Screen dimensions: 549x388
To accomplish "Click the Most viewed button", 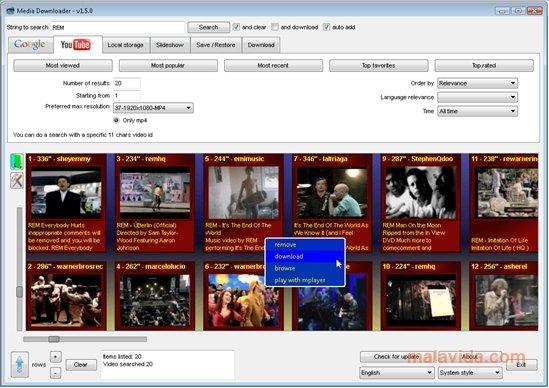I will [x=63, y=65].
